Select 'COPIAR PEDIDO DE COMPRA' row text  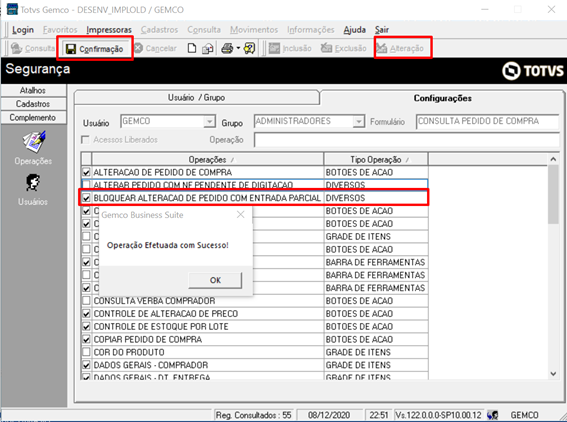(148, 340)
